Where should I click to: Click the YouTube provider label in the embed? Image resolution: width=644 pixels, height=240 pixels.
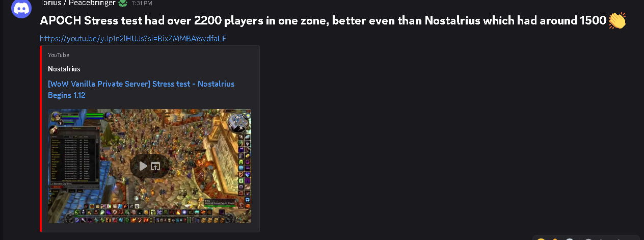point(59,55)
